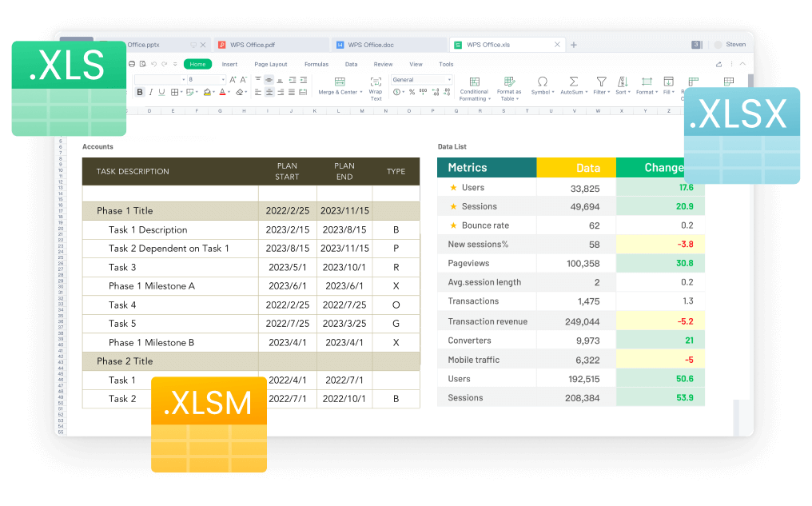The height and width of the screenshot is (506, 812).
Task: Click the fill color bucket icon
Action: click(207, 92)
